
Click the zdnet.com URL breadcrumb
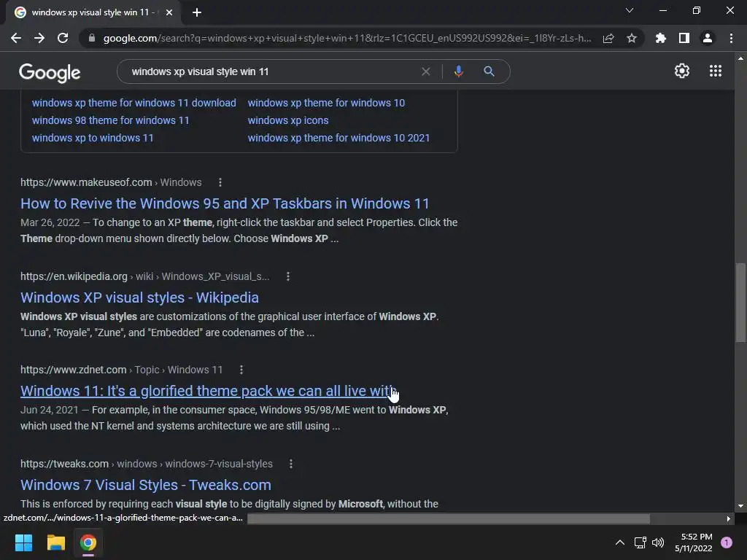(122, 370)
